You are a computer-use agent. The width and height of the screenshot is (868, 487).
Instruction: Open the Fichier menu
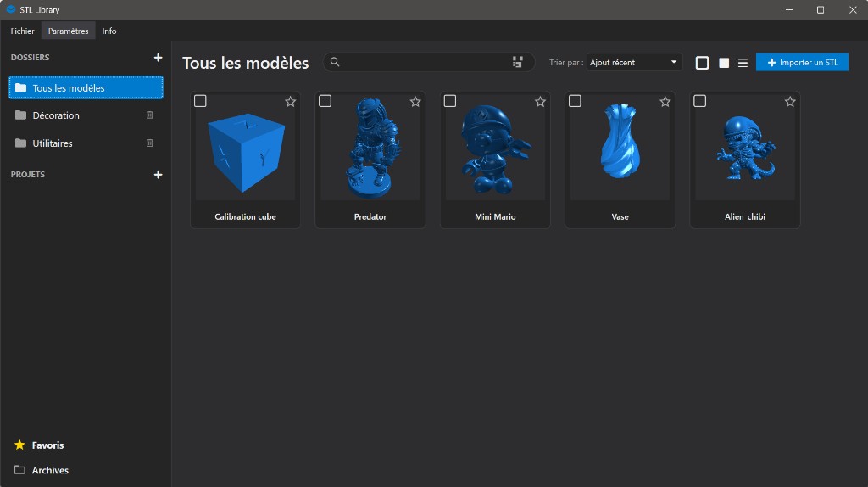pos(22,31)
